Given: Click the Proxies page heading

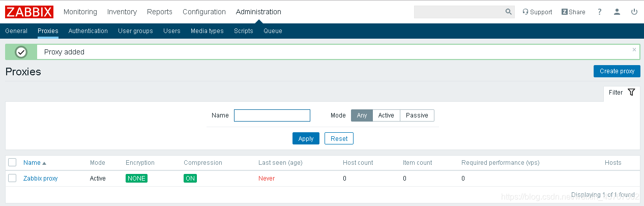Looking at the screenshot, I should tap(23, 72).
